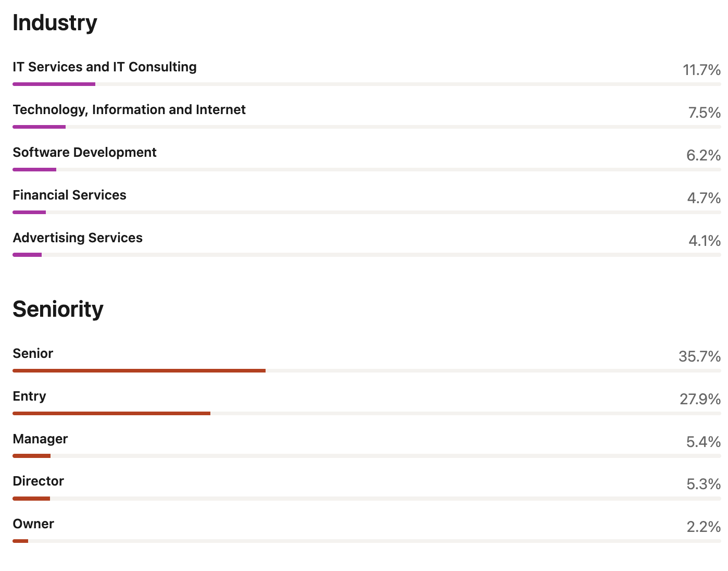Click the 11.7% value for IT Services
The image size is (728, 571).
701,70
